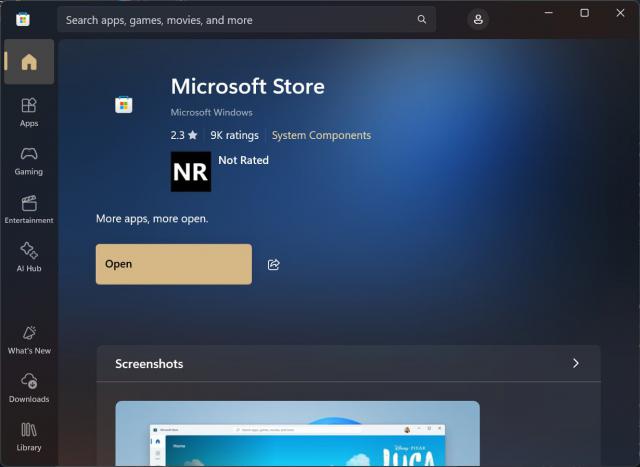Go to the Home page in sidebar
This screenshot has width=640, height=467.
pyautogui.click(x=29, y=62)
